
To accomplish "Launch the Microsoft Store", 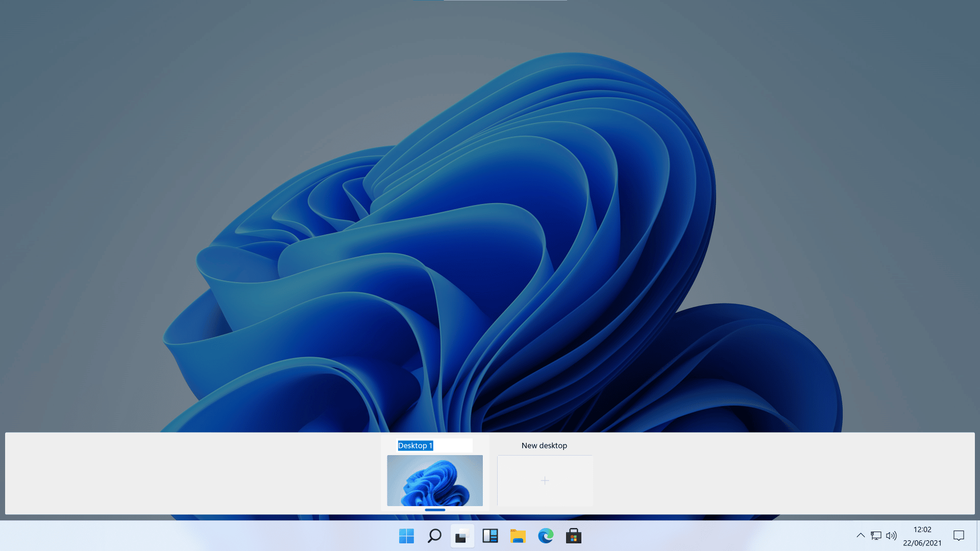I will [x=573, y=536].
